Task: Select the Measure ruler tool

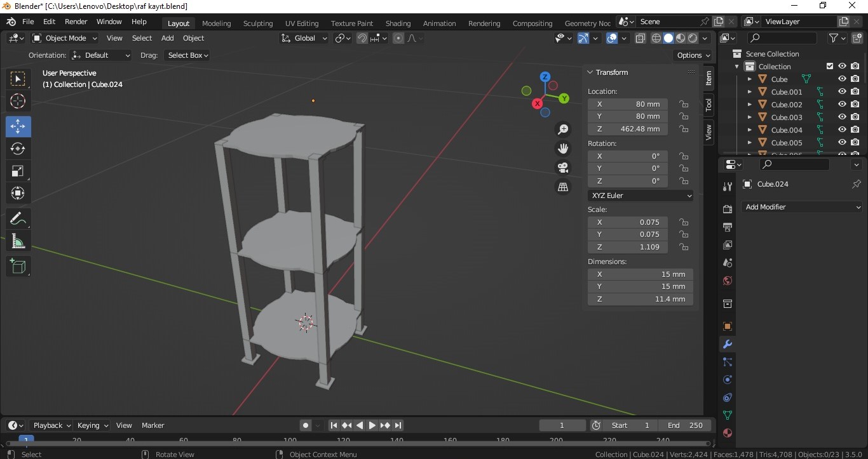Action: [18, 242]
